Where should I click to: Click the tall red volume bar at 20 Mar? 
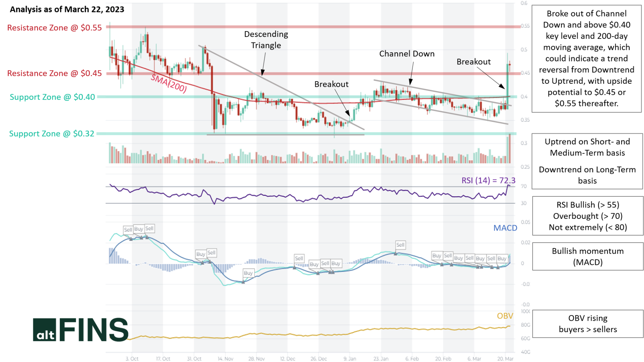(510, 148)
